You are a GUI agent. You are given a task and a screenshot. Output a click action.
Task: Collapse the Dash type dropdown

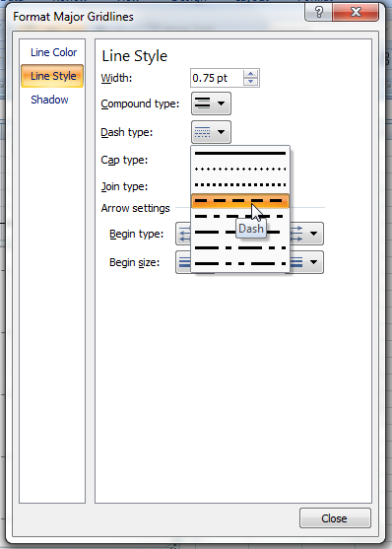pyautogui.click(x=211, y=132)
